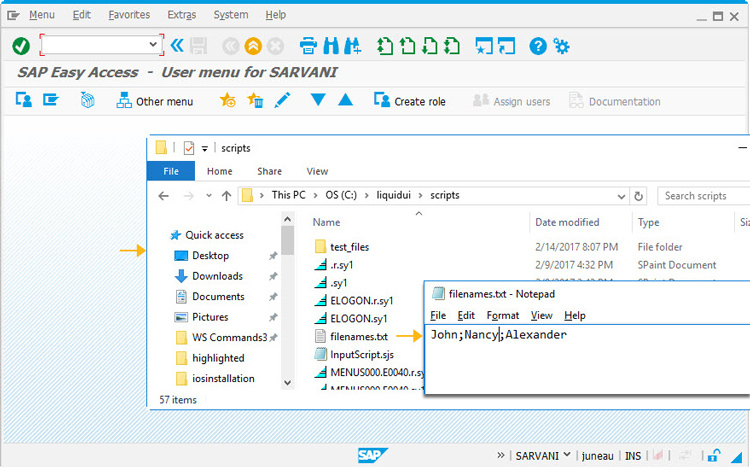Open the SAP Help menu
The image size is (750, 467).
(276, 15)
